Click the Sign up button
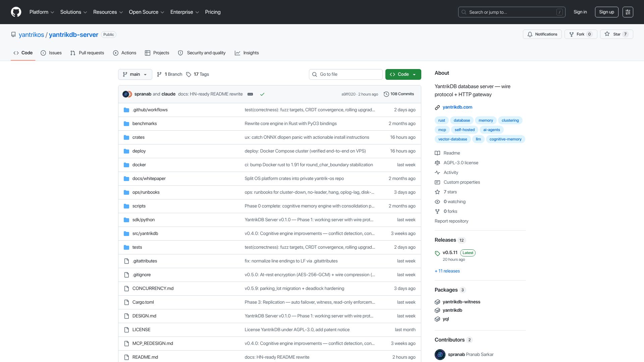This screenshot has height=362, width=644. click(606, 12)
